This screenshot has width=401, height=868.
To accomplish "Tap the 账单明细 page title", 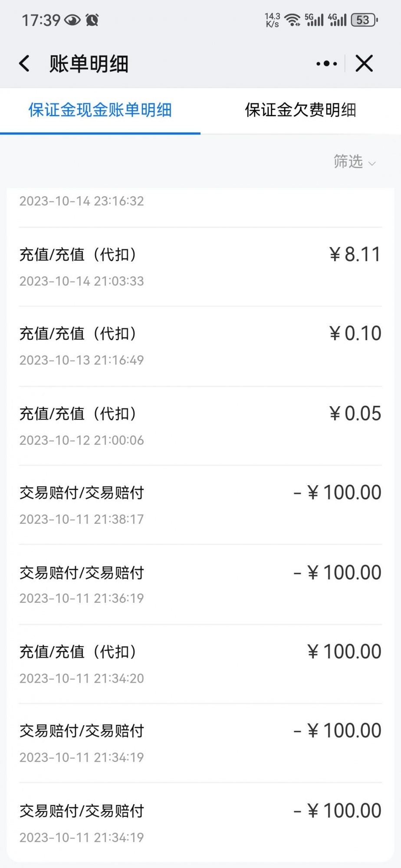I will click(89, 64).
